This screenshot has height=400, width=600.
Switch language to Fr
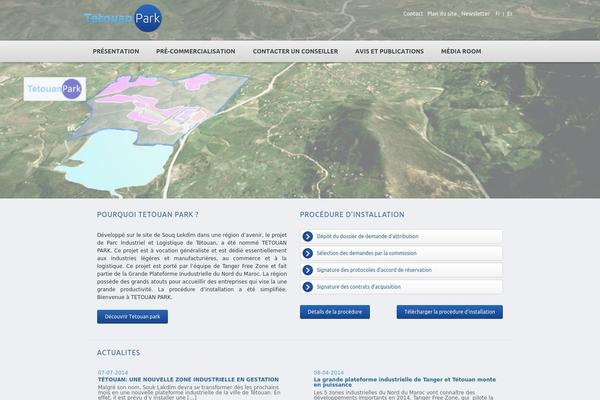pyautogui.click(x=498, y=14)
